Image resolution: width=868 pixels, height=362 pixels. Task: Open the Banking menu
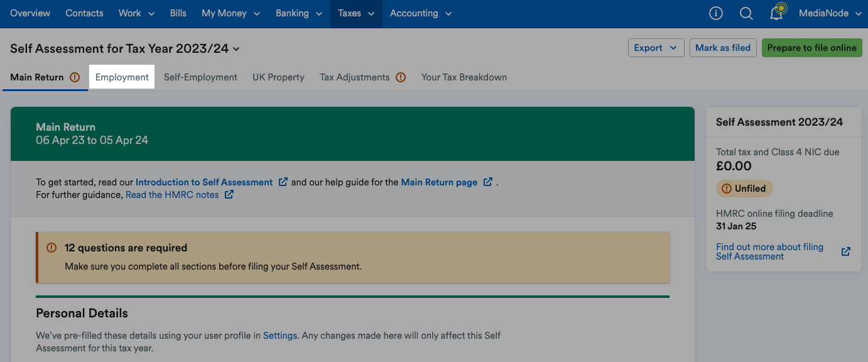(298, 13)
